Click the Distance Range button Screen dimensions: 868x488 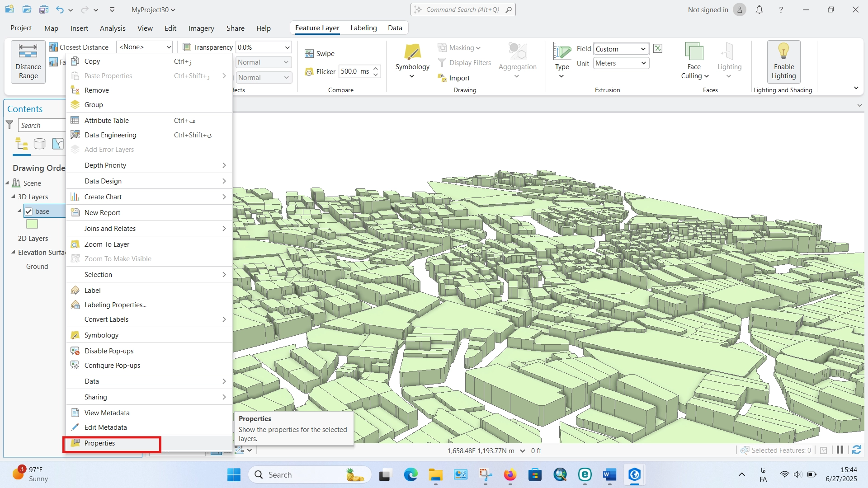point(28,62)
